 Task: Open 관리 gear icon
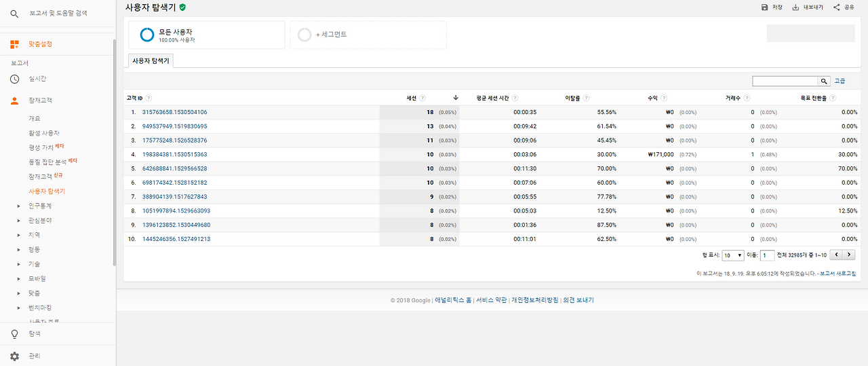pyautogui.click(x=14, y=356)
